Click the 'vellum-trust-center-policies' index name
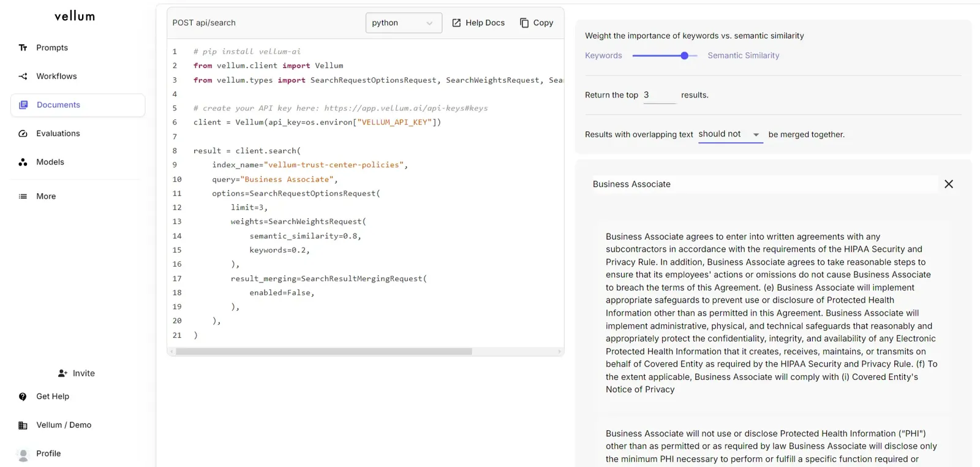 (334, 165)
